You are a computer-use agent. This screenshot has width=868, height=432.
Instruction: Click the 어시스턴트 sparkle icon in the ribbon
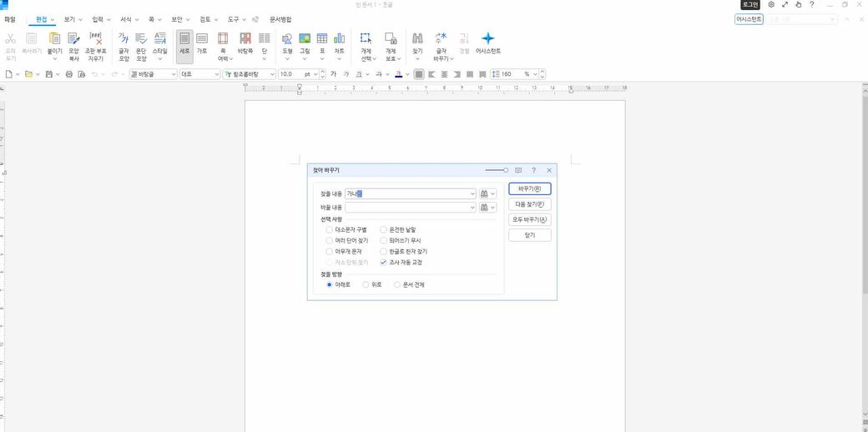coord(488,38)
